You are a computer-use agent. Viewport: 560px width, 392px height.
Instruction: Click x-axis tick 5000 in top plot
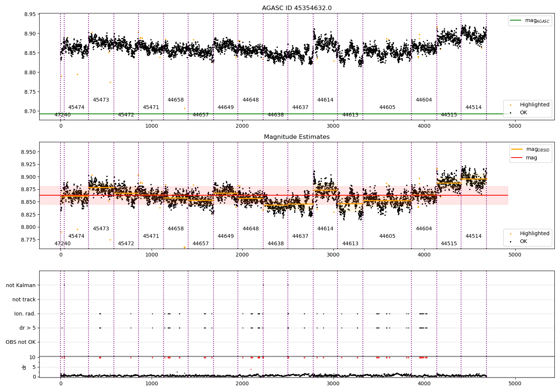tap(515, 126)
